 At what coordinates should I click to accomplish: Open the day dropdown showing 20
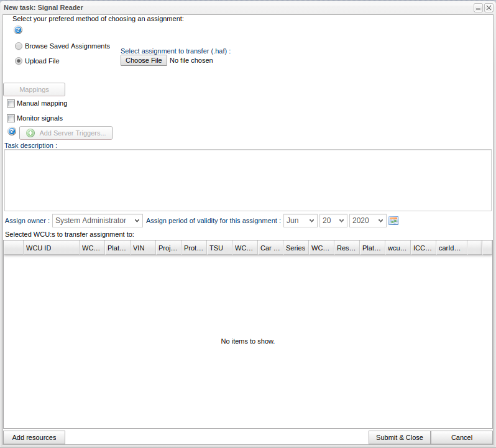(x=333, y=221)
